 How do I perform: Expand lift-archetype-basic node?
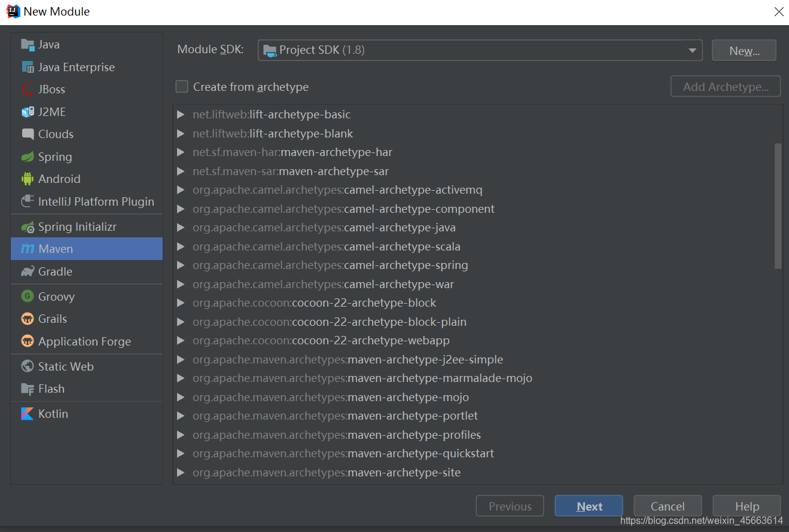point(181,115)
